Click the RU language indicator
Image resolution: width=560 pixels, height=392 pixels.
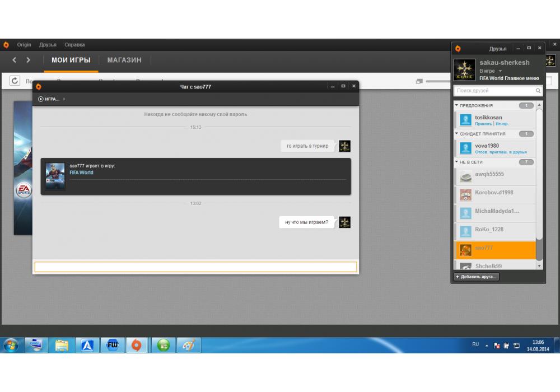pyautogui.click(x=475, y=344)
